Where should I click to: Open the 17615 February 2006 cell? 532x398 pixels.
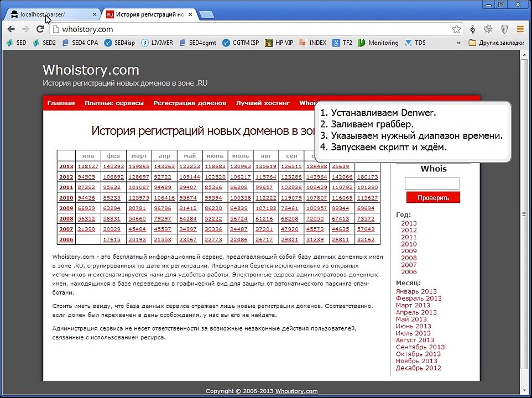(112, 239)
